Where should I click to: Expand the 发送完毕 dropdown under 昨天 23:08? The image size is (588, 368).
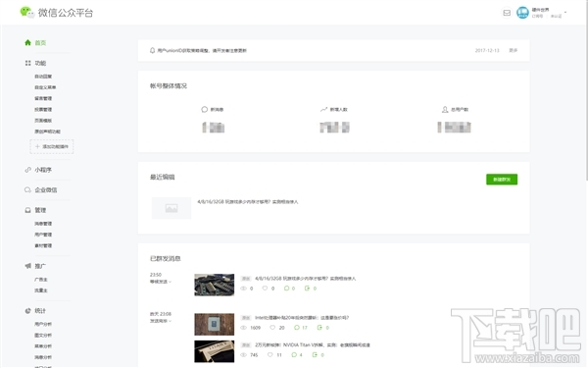(161, 321)
